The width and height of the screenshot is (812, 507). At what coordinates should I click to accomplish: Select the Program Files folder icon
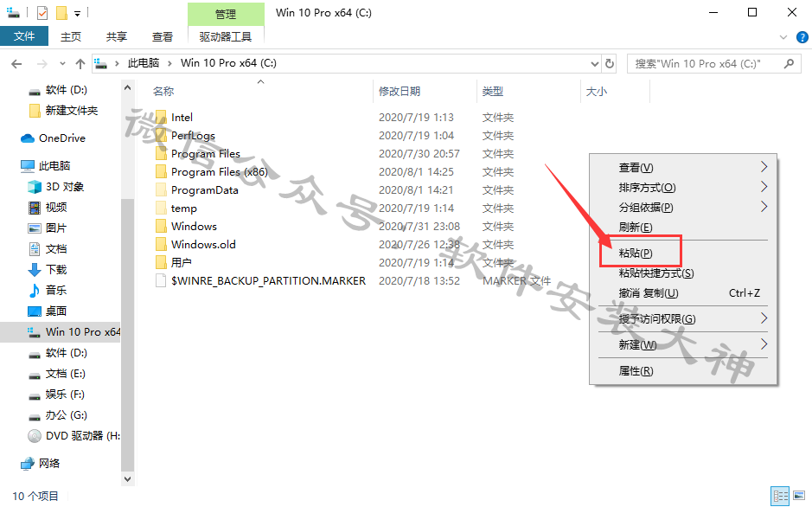pyautogui.click(x=161, y=153)
